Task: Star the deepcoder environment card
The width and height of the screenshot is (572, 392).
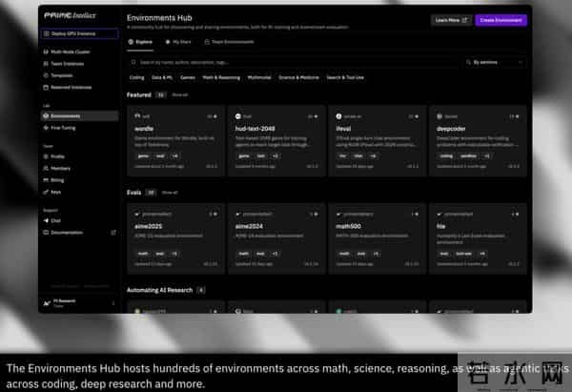Action: pyautogui.click(x=518, y=115)
